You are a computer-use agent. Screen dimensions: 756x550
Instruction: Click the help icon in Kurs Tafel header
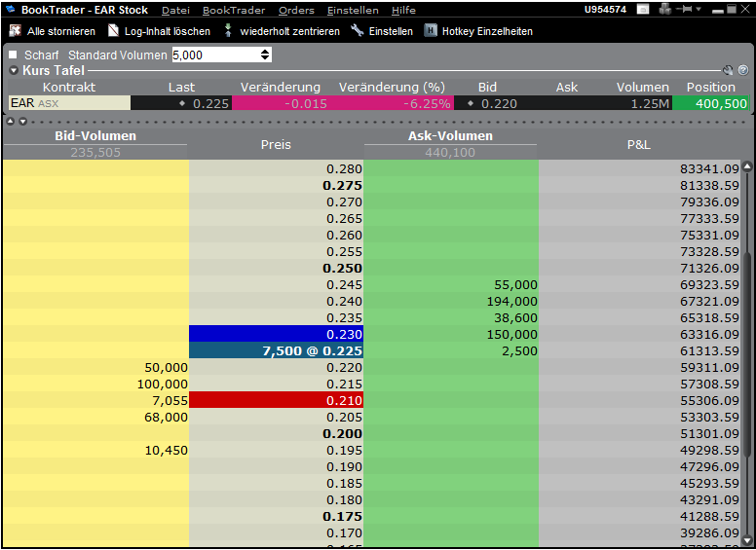(x=742, y=70)
